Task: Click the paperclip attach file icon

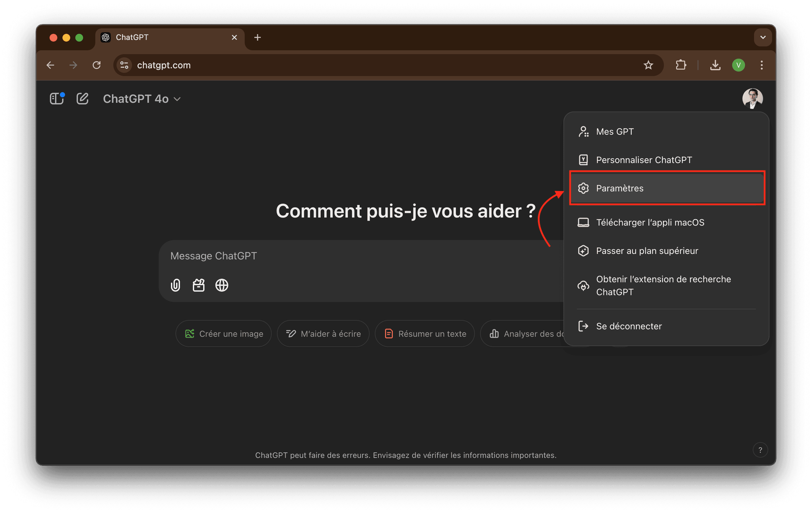Action: [175, 285]
